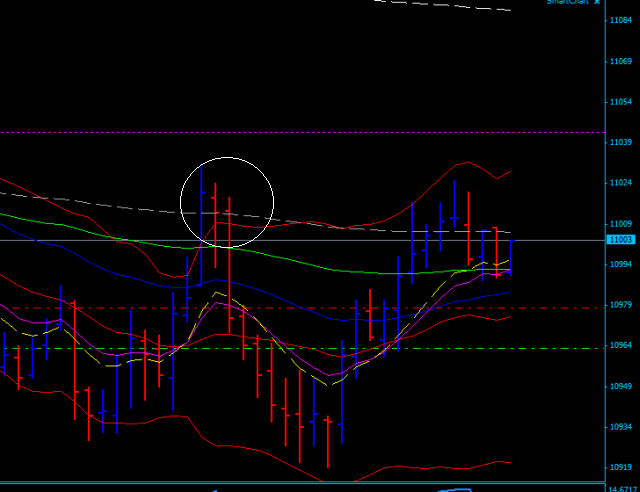Click the 11084 price axis label
The height and width of the screenshot is (492, 640).
[620, 20]
